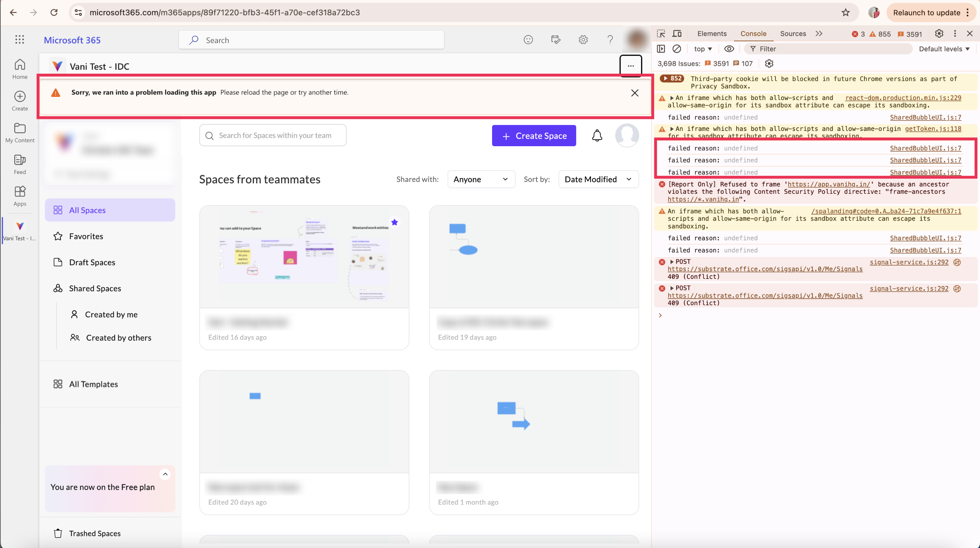Open DevTools settings gear
Viewport: 980px width, 548px height.
[939, 33]
